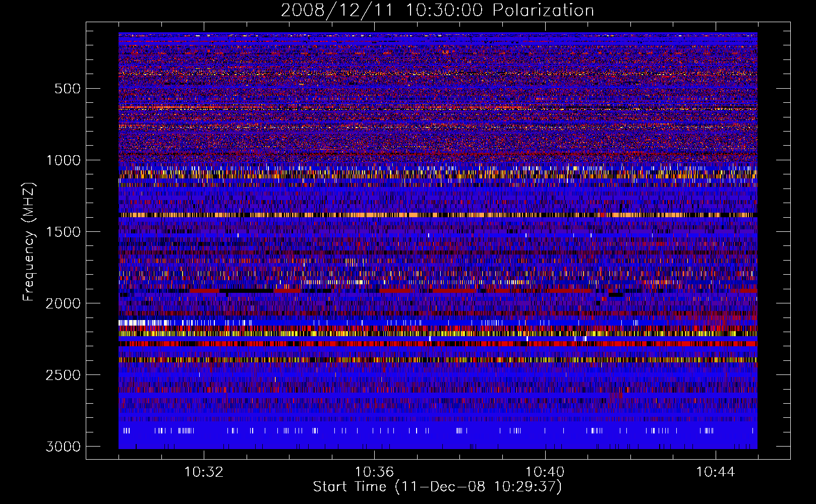The width and height of the screenshot is (816, 504).
Task: Click the 'Frequency (MHZ)' axis label
Action: (x=29, y=242)
